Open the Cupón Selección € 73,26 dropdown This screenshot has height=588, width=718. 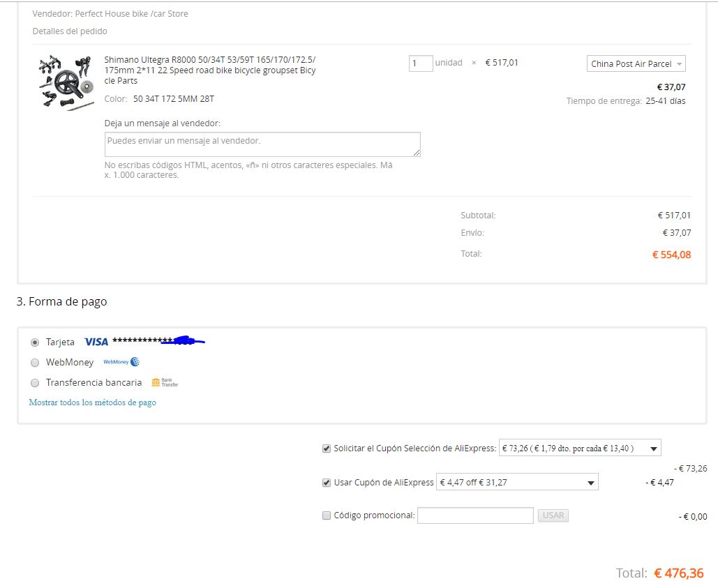(x=580, y=448)
